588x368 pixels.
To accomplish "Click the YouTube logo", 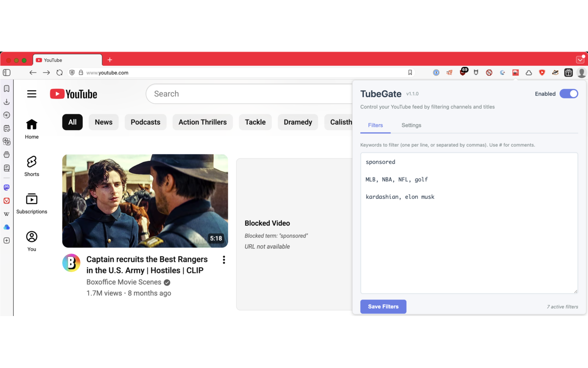I will click(x=73, y=94).
